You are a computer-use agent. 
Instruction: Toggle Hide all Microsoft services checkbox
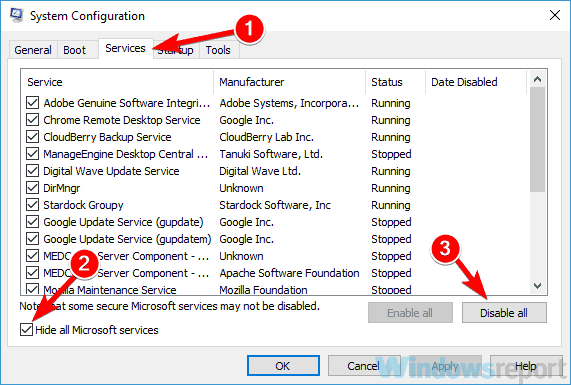tap(26, 330)
